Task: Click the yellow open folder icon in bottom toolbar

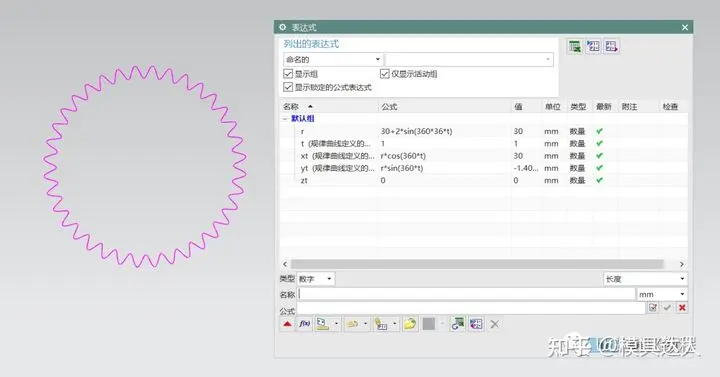Action: pos(410,324)
